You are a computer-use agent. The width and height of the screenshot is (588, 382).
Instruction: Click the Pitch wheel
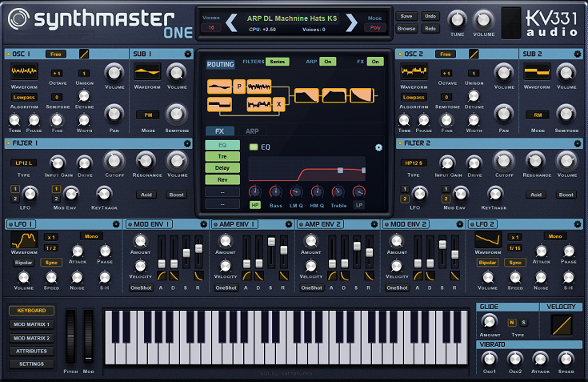(x=70, y=336)
